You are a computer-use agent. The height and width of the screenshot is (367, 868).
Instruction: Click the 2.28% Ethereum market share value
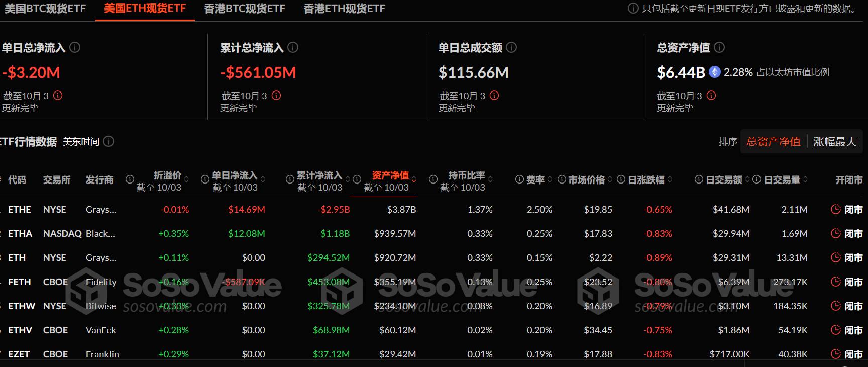click(x=738, y=72)
